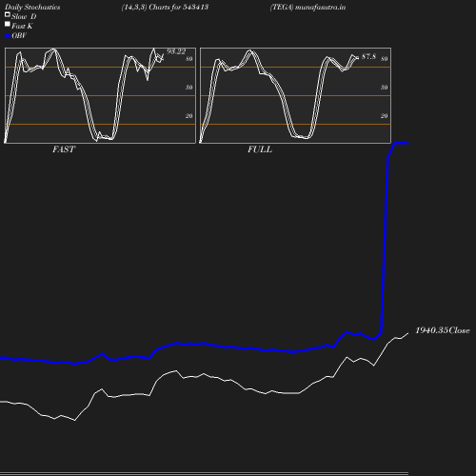Click the (TEGA) ticker symbol text
Viewport: 476px width, 476px height.
tap(282, 8)
